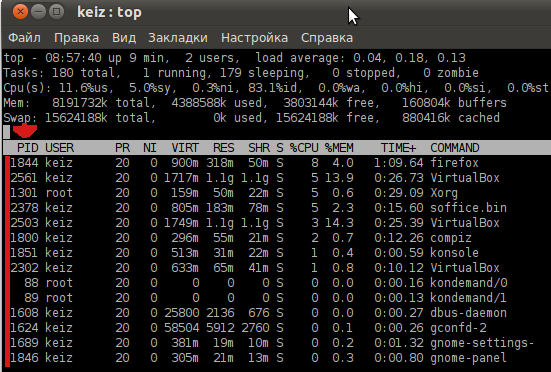Click the terminal cursor block below Swap

(x=6, y=132)
